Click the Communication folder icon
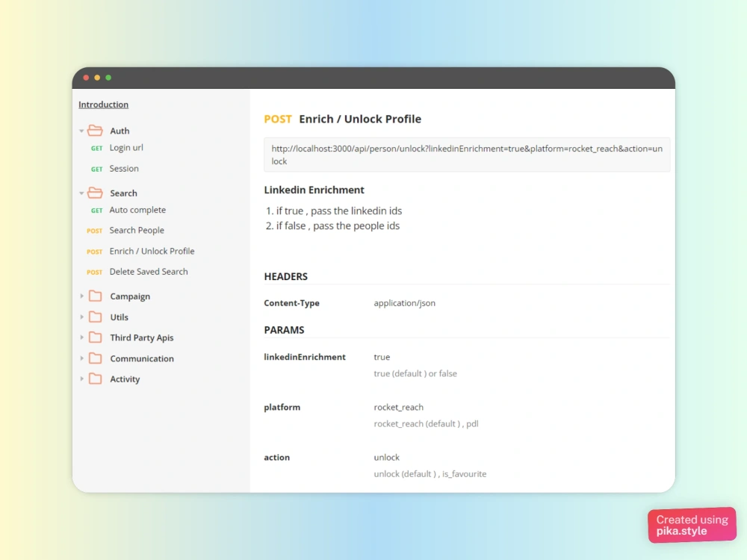747x560 pixels. click(96, 358)
